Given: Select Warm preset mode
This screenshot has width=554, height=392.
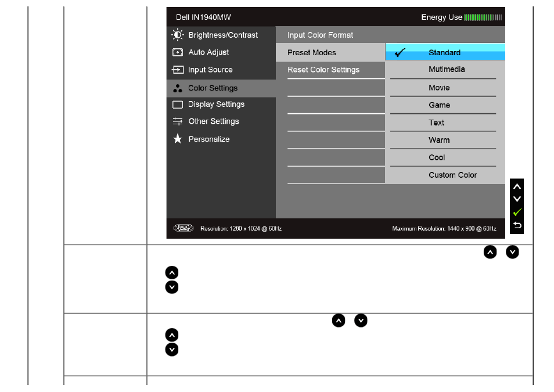Looking at the screenshot, I should coord(445,140).
